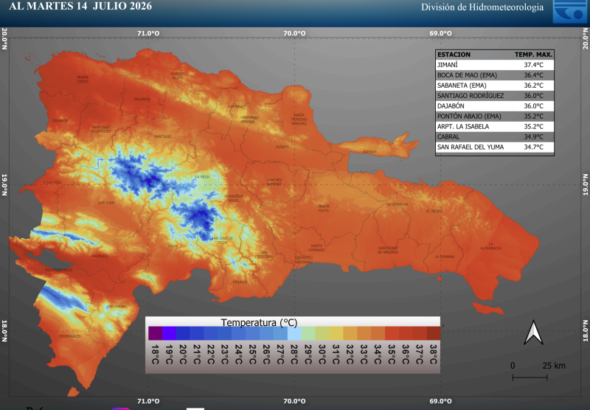The image size is (590, 410).
Task: Click the 37.4°C temperature value
Action: (x=534, y=65)
